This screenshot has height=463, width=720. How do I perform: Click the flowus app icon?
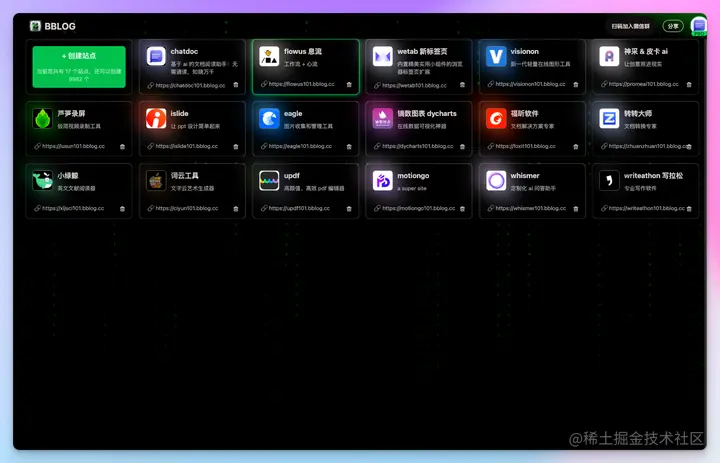pyautogui.click(x=269, y=56)
